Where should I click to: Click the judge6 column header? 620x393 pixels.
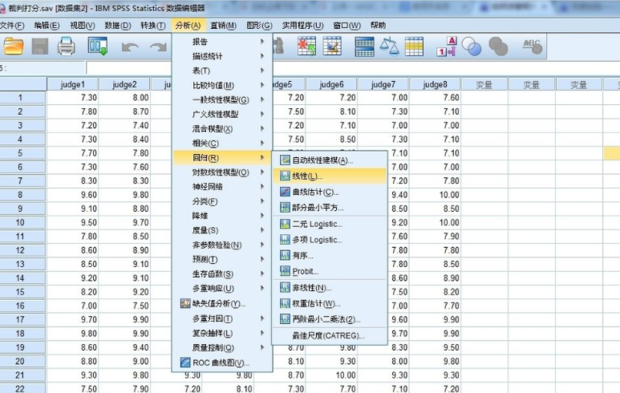pos(331,84)
